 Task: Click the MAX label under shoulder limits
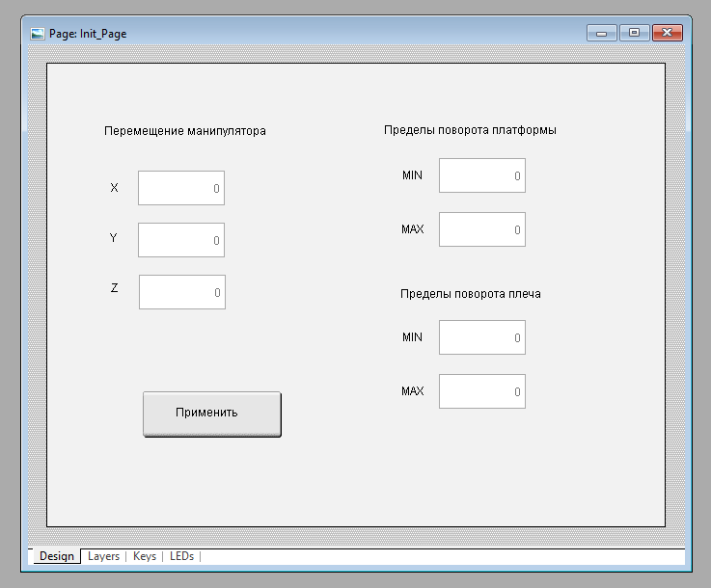412,391
